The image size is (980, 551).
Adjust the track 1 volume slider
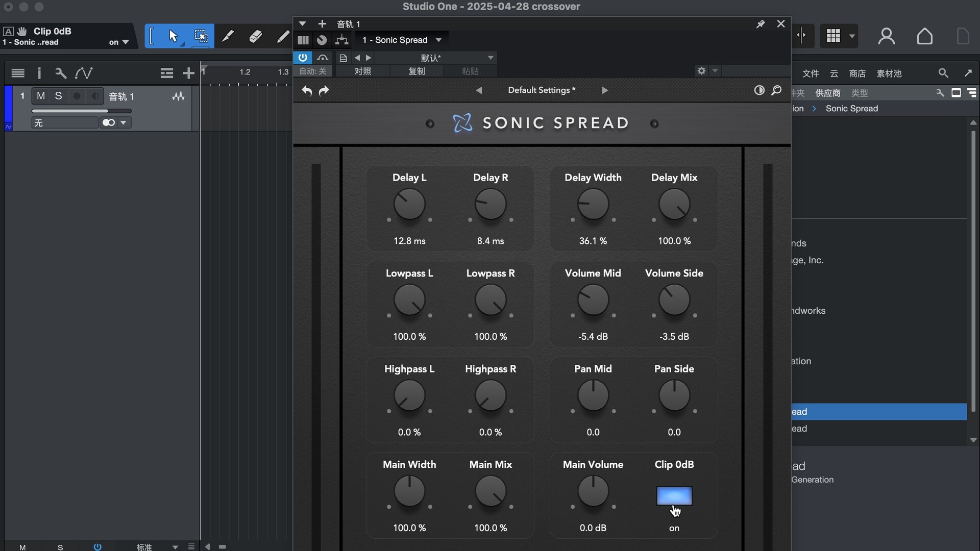click(x=82, y=111)
